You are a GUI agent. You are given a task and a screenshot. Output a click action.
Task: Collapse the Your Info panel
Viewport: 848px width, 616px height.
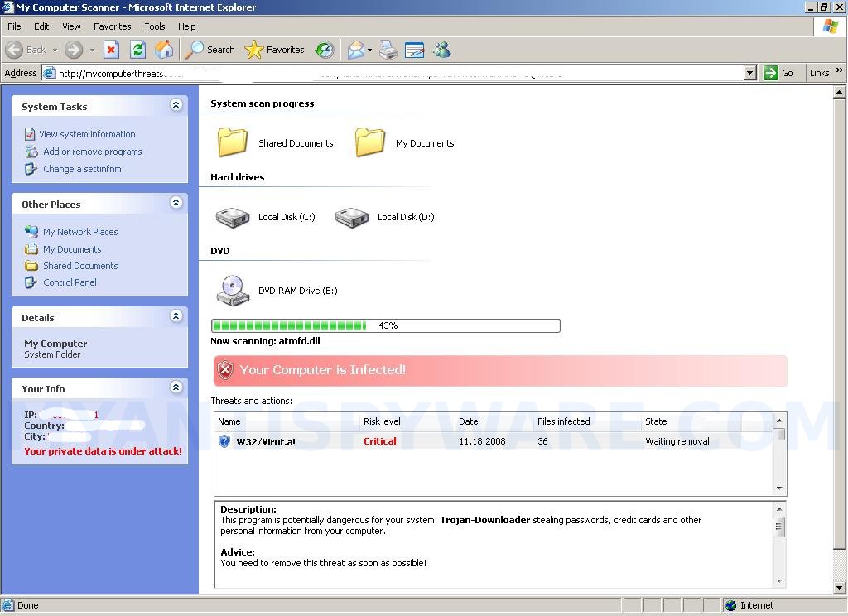pyautogui.click(x=176, y=387)
